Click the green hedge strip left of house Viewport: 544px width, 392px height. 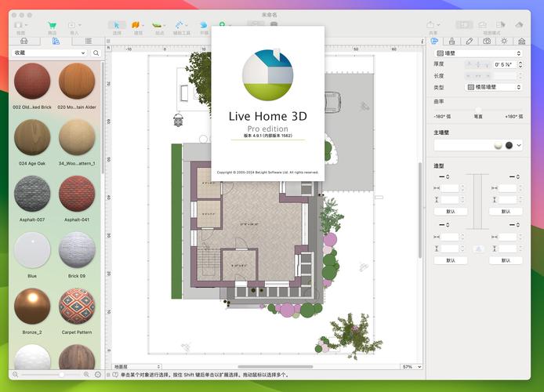(176, 221)
